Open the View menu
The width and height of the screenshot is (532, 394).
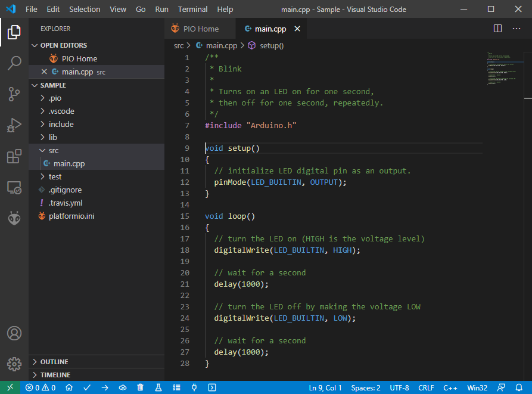tap(118, 9)
